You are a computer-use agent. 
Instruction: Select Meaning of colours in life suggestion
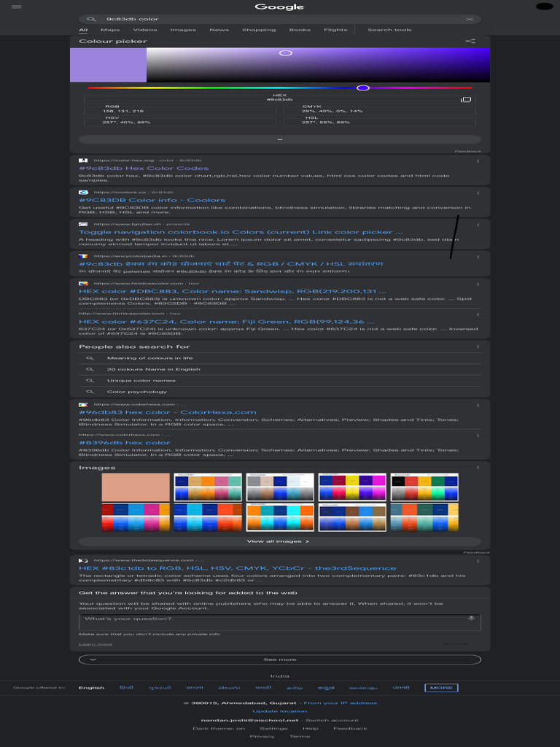[x=150, y=358]
